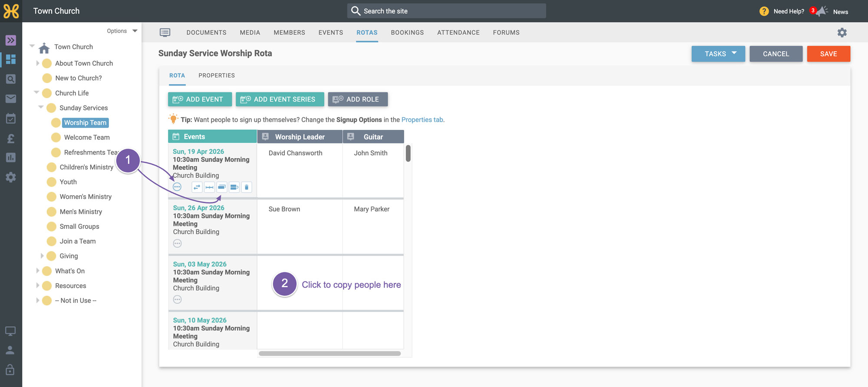Switch to the Events tab
This screenshot has height=387, width=868.
pos(331,33)
